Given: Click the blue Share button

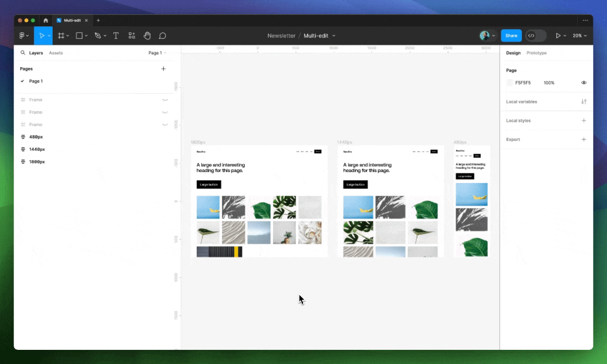Looking at the screenshot, I should (511, 36).
